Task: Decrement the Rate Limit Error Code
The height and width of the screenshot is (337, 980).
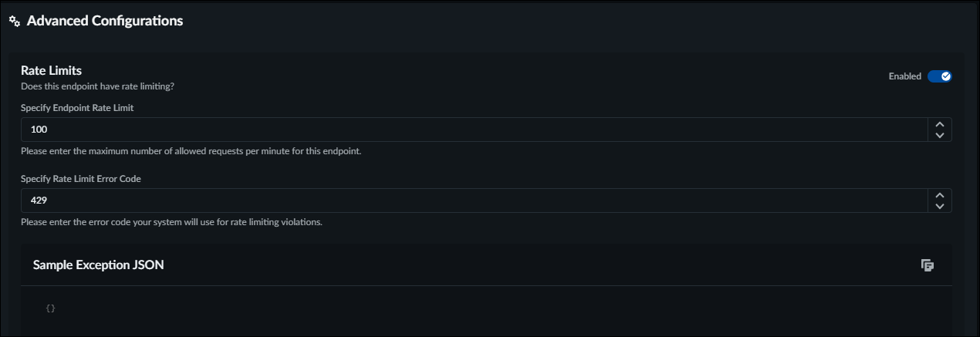Action: tap(939, 207)
